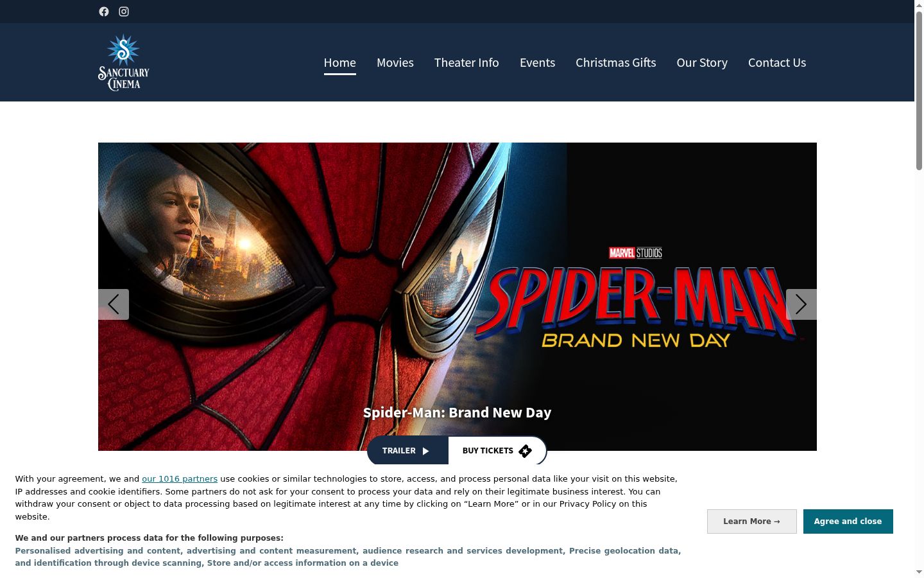
Task: Buy tickets for Spider-Man: Brand New Day
Action: tap(497, 450)
